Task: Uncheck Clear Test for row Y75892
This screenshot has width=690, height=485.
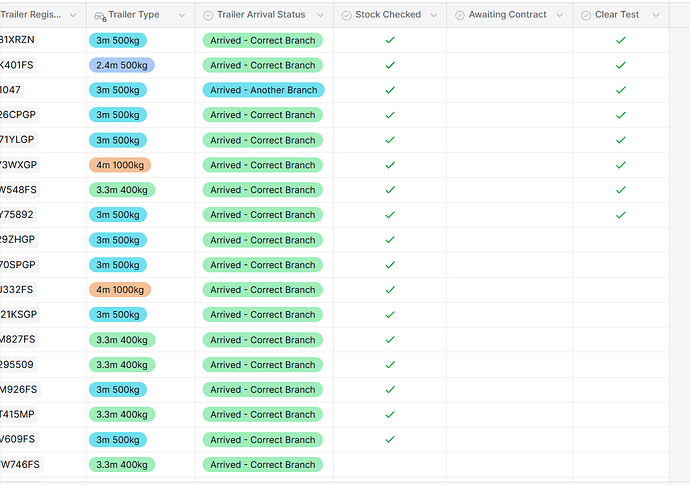Action: 621,215
